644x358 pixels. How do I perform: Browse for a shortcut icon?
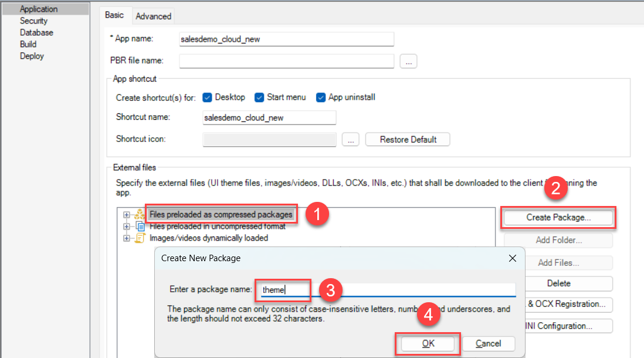point(350,140)
